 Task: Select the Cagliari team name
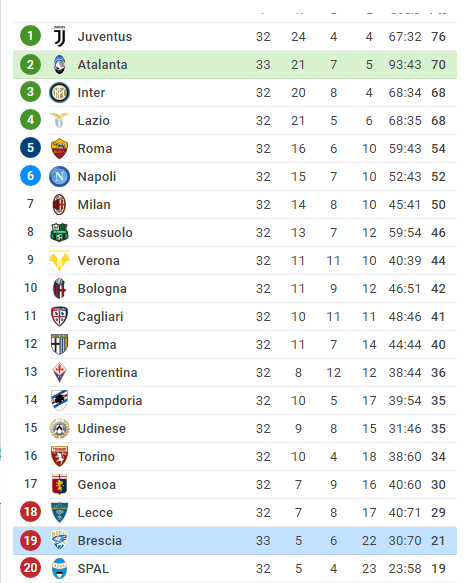click(100, 317)
